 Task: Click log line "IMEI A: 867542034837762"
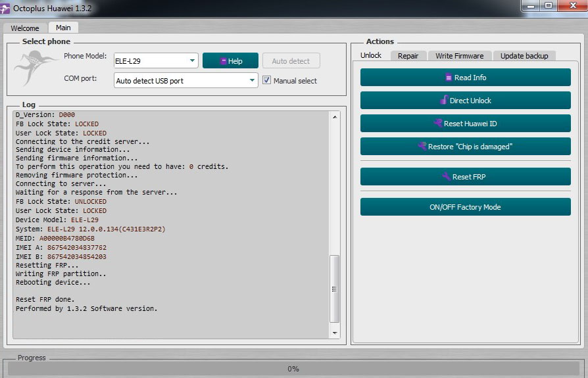point(61,247)
